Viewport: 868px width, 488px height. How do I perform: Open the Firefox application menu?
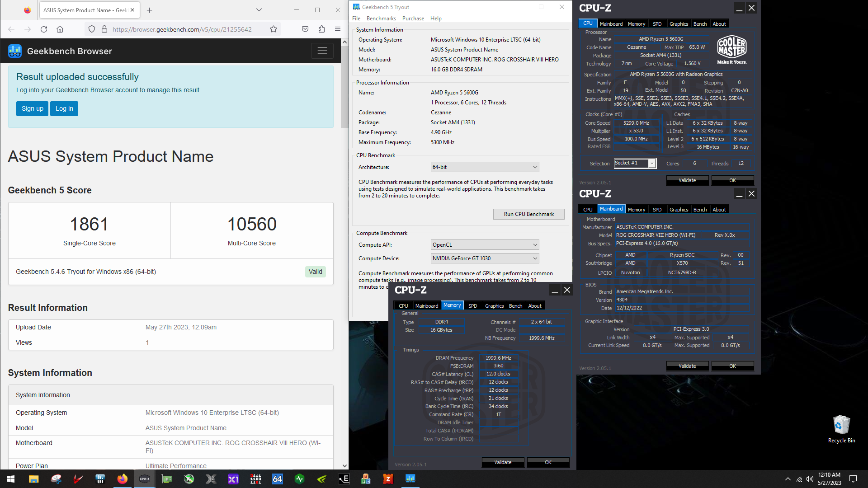coord(338,29)
